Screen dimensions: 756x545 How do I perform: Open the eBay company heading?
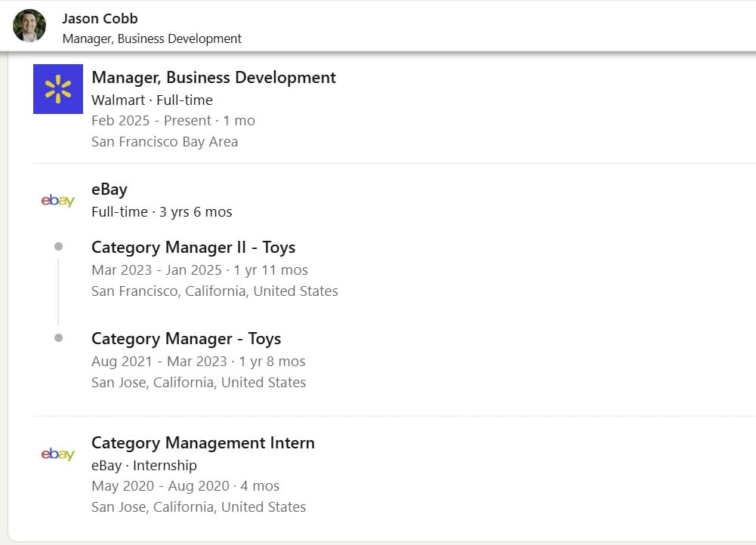pyautogui.click(x=110, y=189)
